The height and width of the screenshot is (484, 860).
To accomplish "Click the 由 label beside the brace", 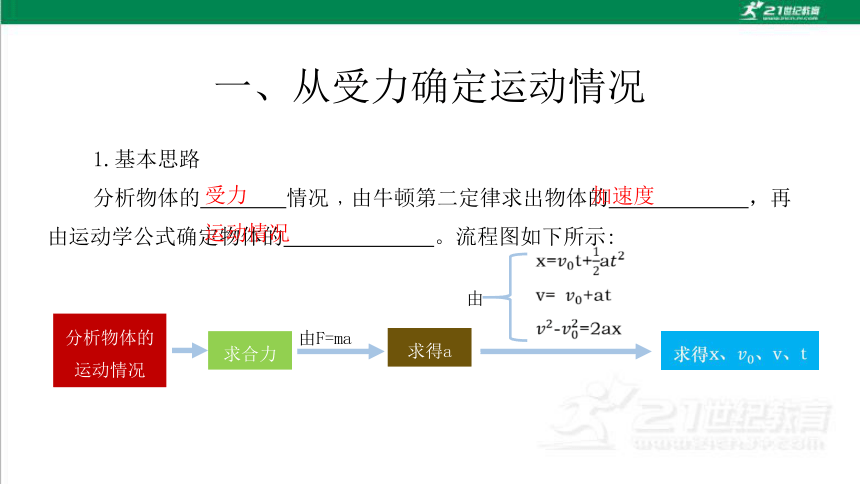I will click(x=475, y=299).
